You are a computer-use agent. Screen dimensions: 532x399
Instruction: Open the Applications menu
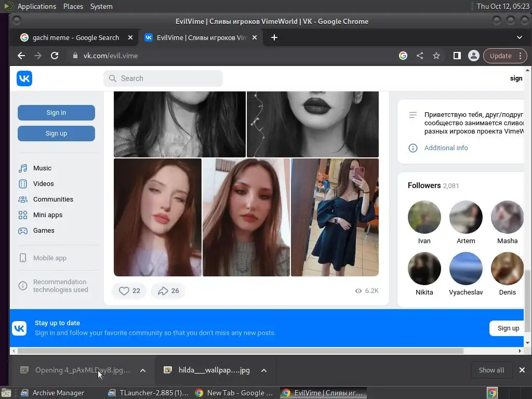coord(37,6)
